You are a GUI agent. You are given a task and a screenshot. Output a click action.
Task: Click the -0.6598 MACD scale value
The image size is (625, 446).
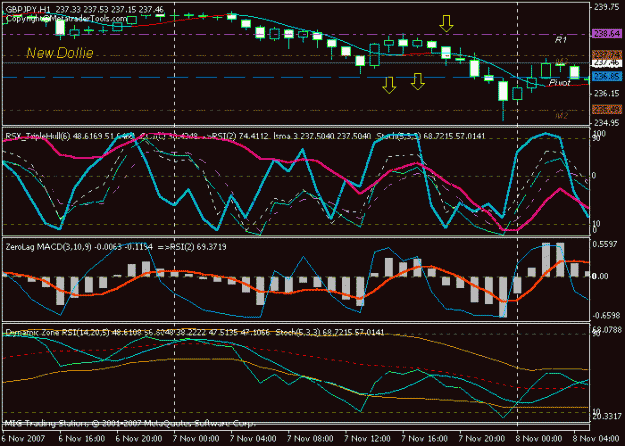pyautogui.click(x=606, y=316)
